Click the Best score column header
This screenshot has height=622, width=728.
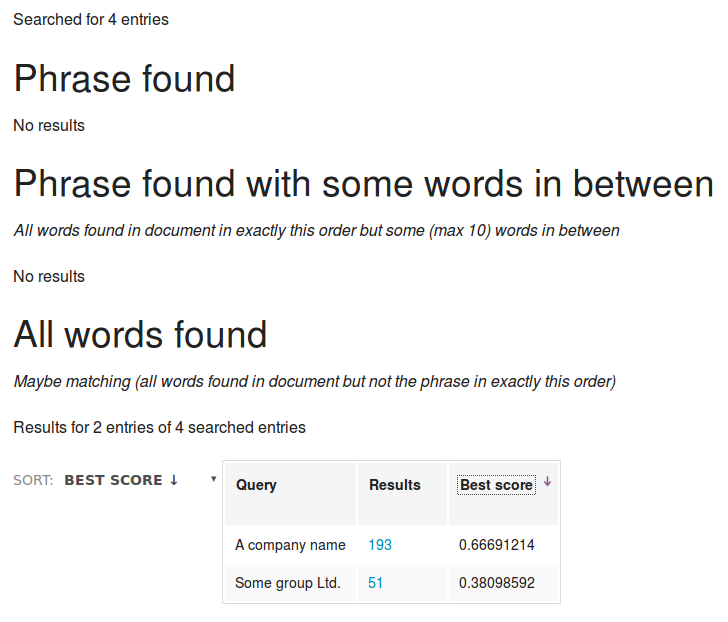496,485
